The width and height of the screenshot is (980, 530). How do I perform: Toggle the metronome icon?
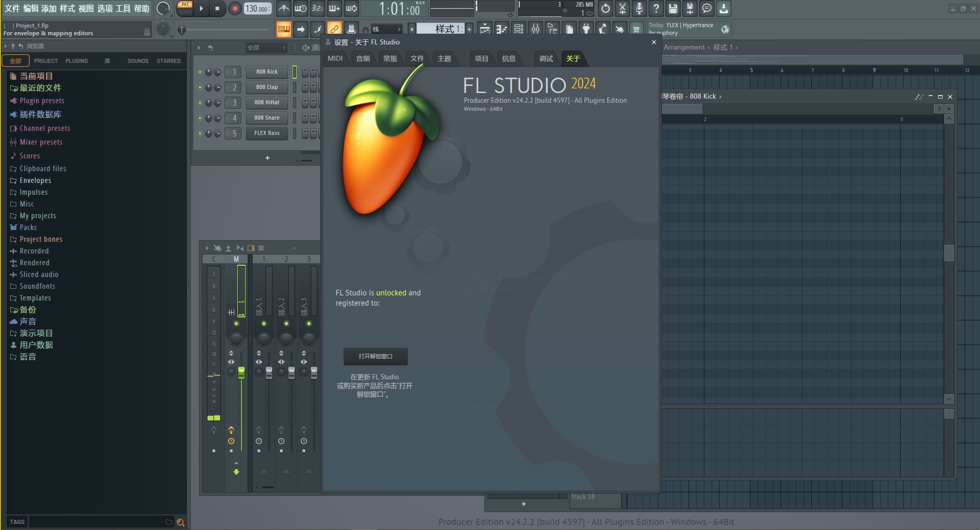tap(284, 8)
